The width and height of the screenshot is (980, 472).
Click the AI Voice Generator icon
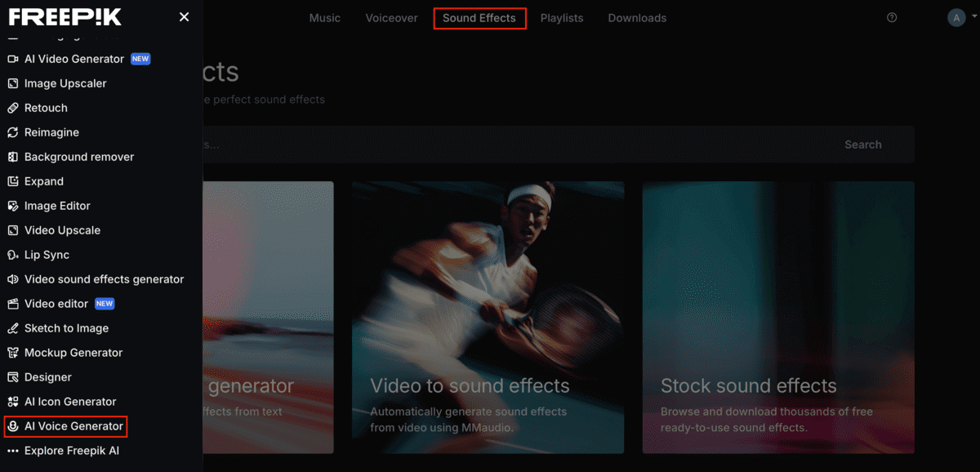(12, 426)
